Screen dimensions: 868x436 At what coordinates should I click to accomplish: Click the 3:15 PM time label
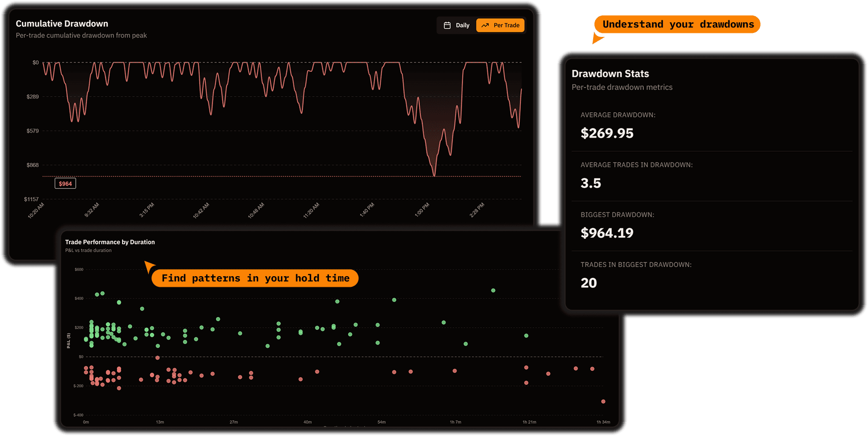(x=146, y=210)
